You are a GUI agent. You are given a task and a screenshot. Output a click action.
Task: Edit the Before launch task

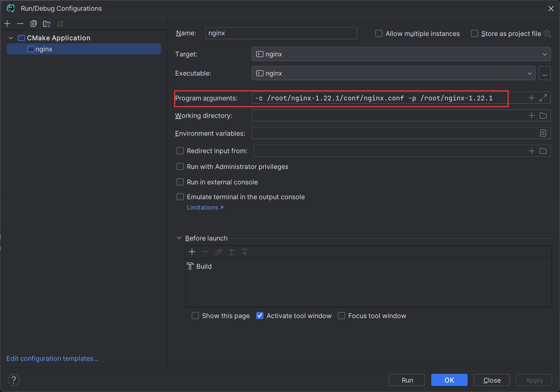click(x=218, y=252)
